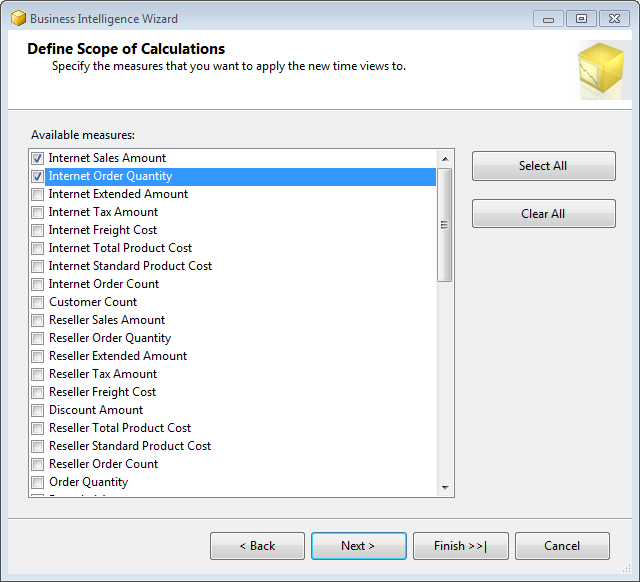Go to previous page with Back
The height and width of the screenshot is (582, 640).
pos(257,546)
